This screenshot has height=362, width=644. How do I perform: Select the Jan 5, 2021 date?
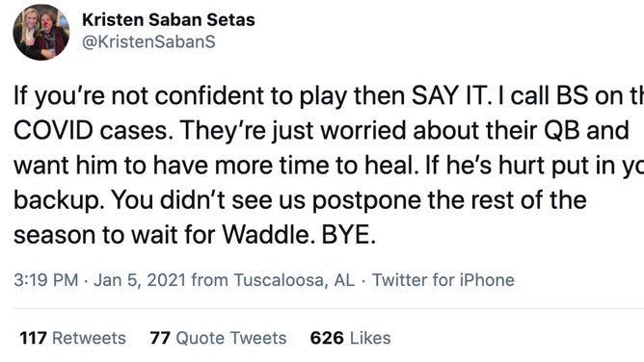click(140, 280)
